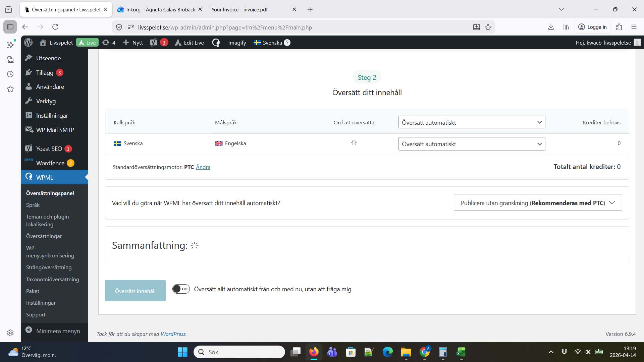Open Engelska row translation method dropdown

(x=472, y=144)
